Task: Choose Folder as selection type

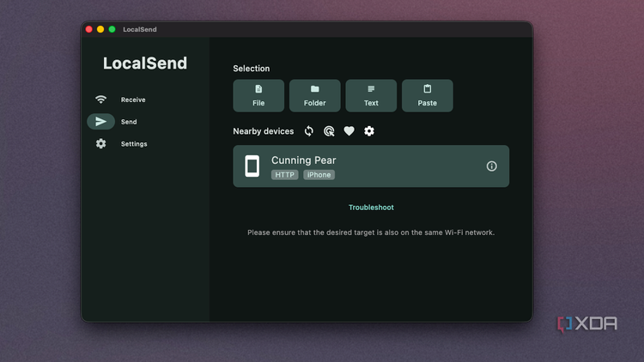Action: (x=314, y=95)
